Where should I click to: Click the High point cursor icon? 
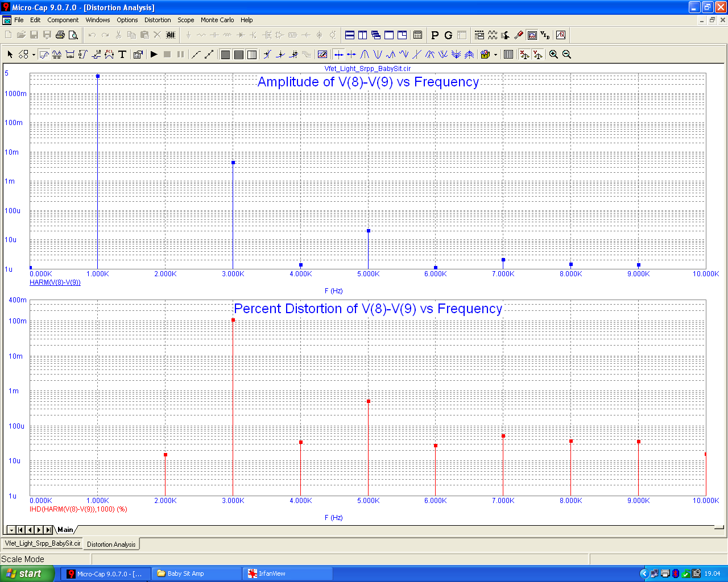(x=391, y=55)
